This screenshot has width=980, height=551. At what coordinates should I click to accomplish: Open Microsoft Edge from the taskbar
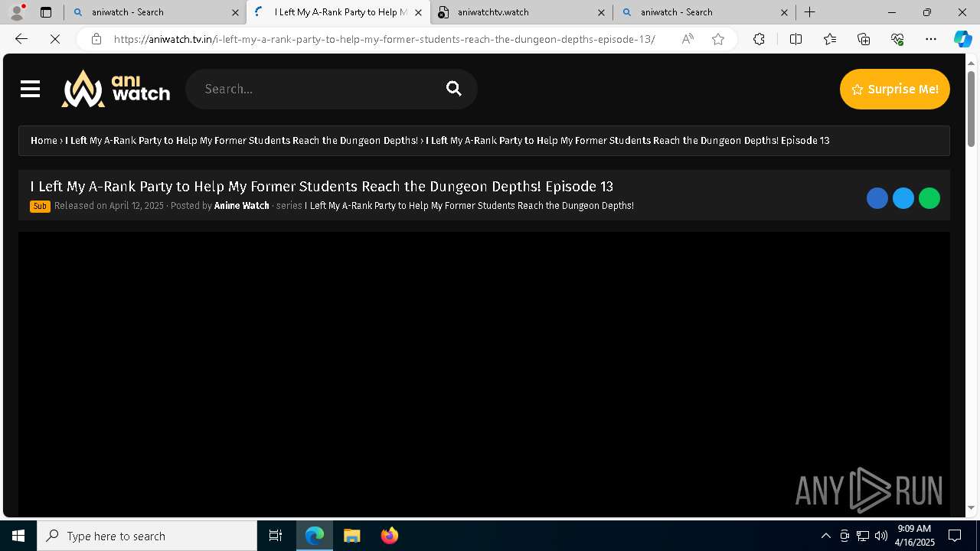click(x=315, y=536)
